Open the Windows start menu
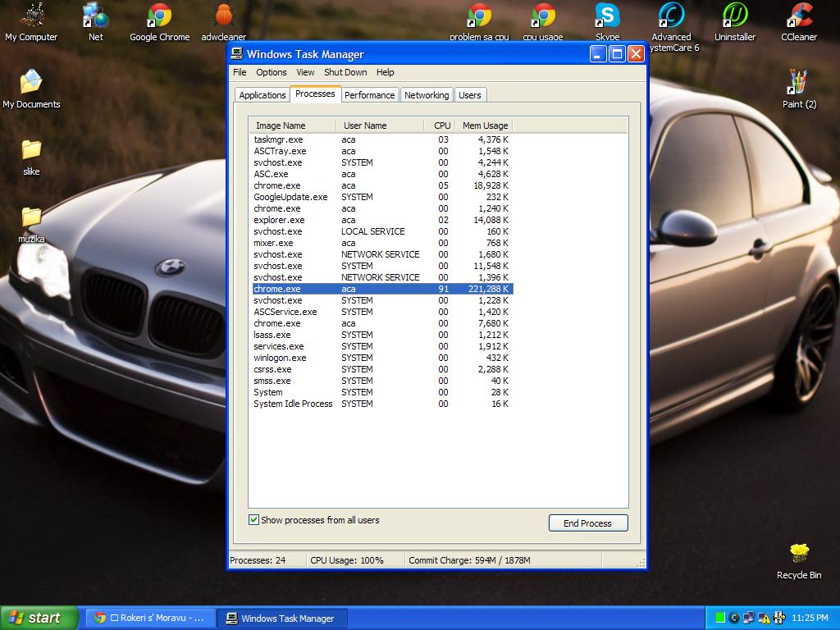This screenshot has width=840, height=630. click(39, 618)
